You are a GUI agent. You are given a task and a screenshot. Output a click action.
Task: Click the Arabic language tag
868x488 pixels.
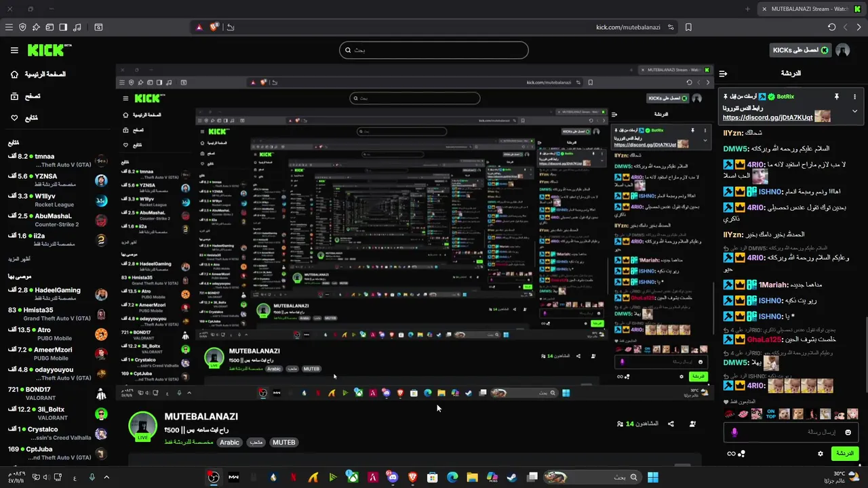click(x=229, y=442)
